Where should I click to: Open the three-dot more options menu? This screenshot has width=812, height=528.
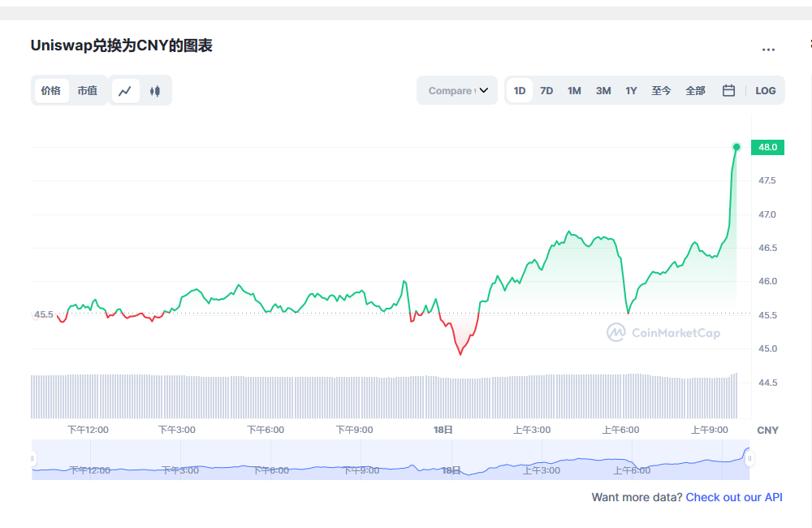pos(768,50)
